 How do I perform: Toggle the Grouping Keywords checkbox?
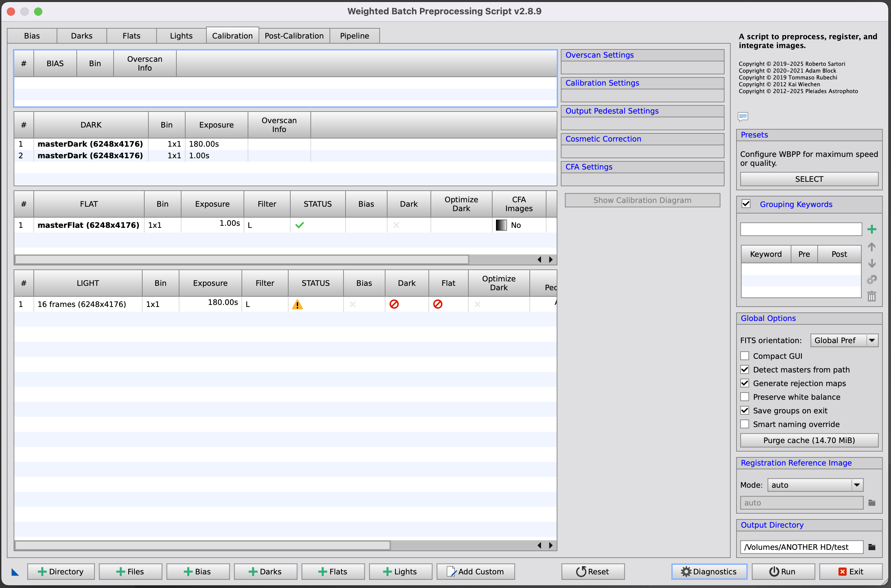(746, 204)
